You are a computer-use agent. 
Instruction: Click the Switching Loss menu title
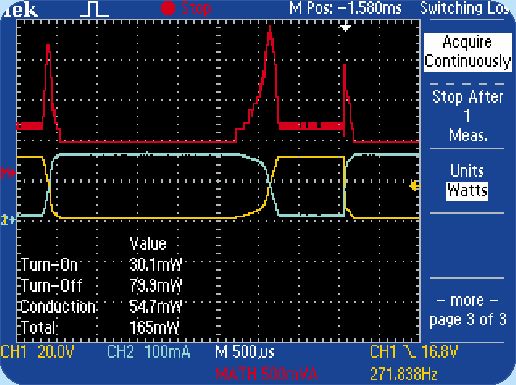[465, 8]
